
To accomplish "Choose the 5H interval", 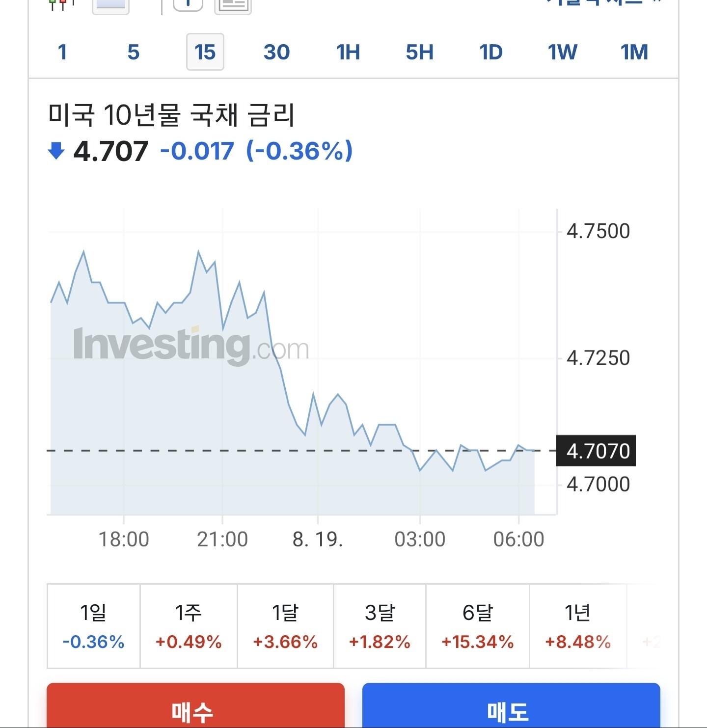I will 420,52.
